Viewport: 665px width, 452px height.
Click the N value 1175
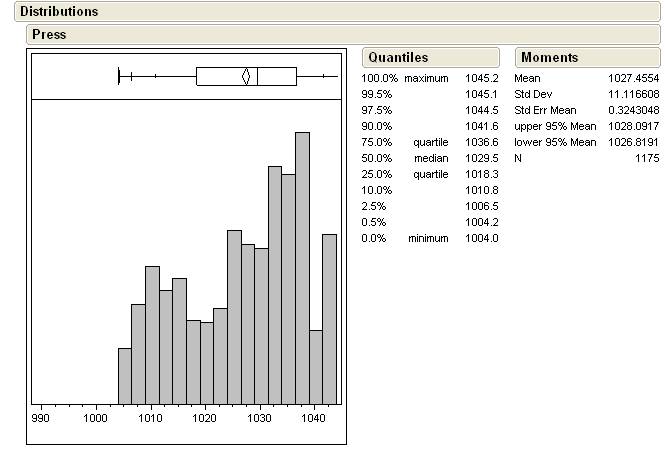tap(646, 158)
